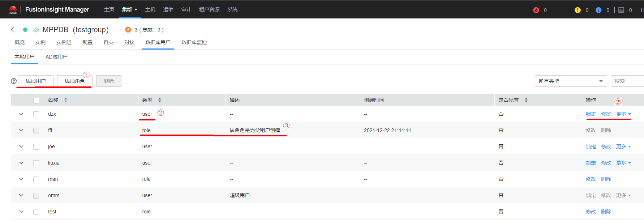644x221 pixels.
Task: Sort by 类型 column arrows
Action: point(160,100)
